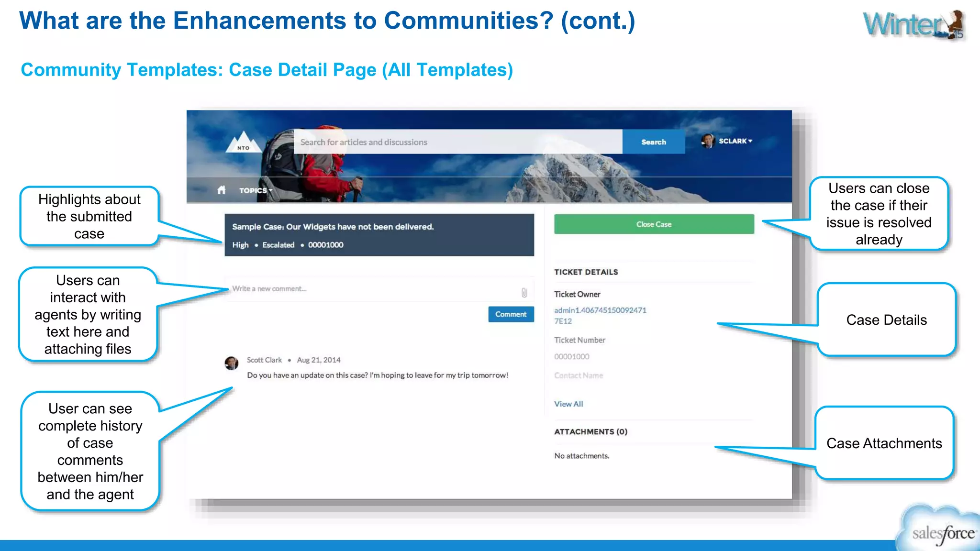Open the ticket owner admin1 link
Viewport: 980px width, 551px height.
[x=600, y=316]
